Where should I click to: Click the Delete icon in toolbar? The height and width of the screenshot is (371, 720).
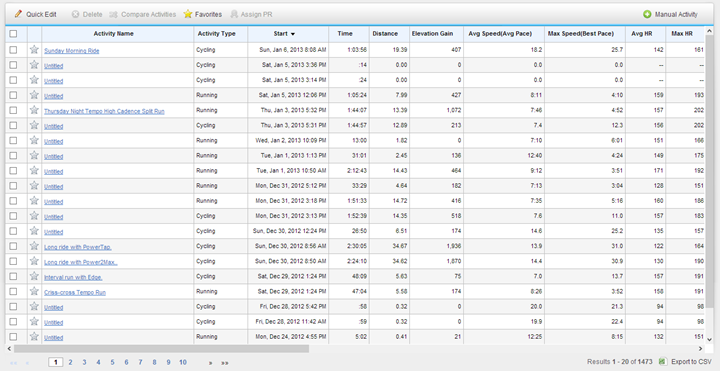[75, 14]
